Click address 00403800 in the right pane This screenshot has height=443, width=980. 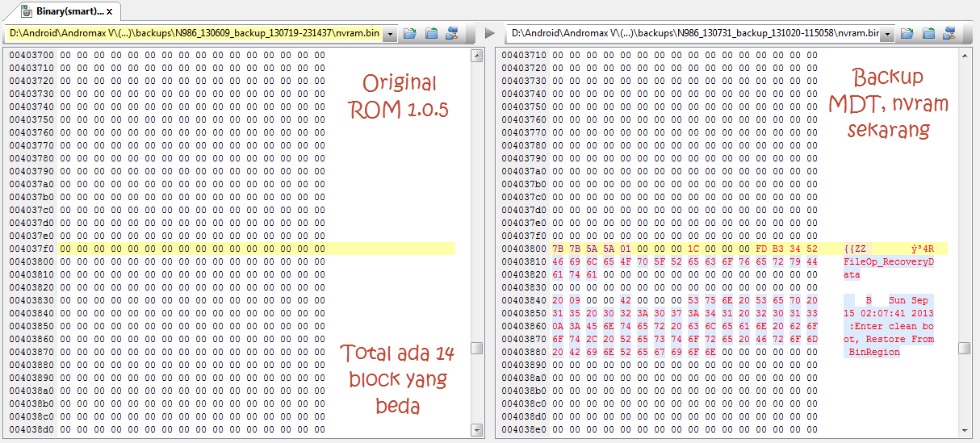point(524,249)
